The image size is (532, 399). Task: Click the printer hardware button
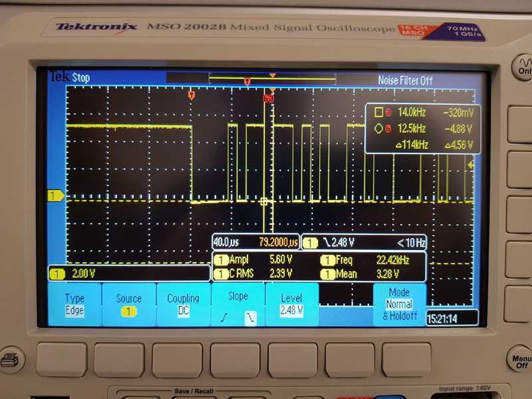[x=11, y=360]
